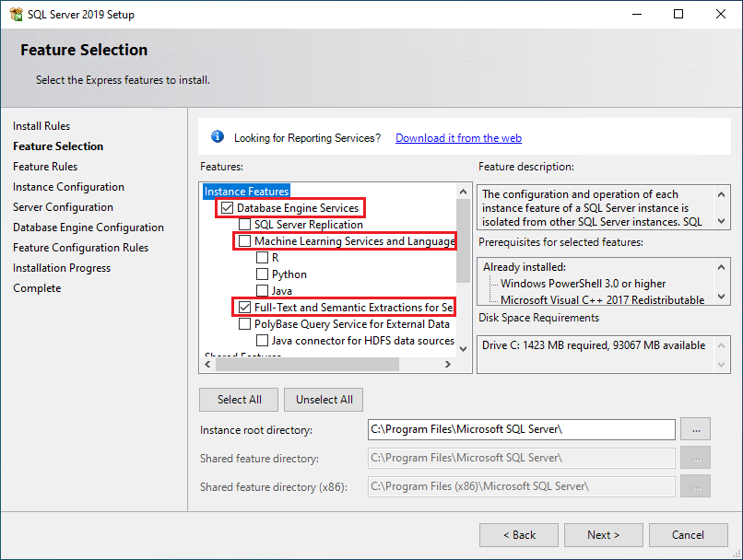
Task: Enable the Java feature
Action: tap(262, 290)
